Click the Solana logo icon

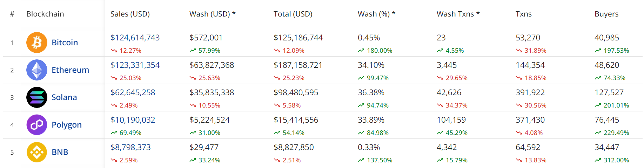click(37, 97)
